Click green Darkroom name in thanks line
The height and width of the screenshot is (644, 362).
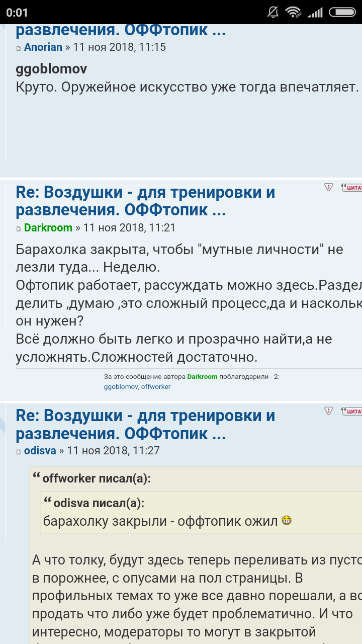(202, 376)
